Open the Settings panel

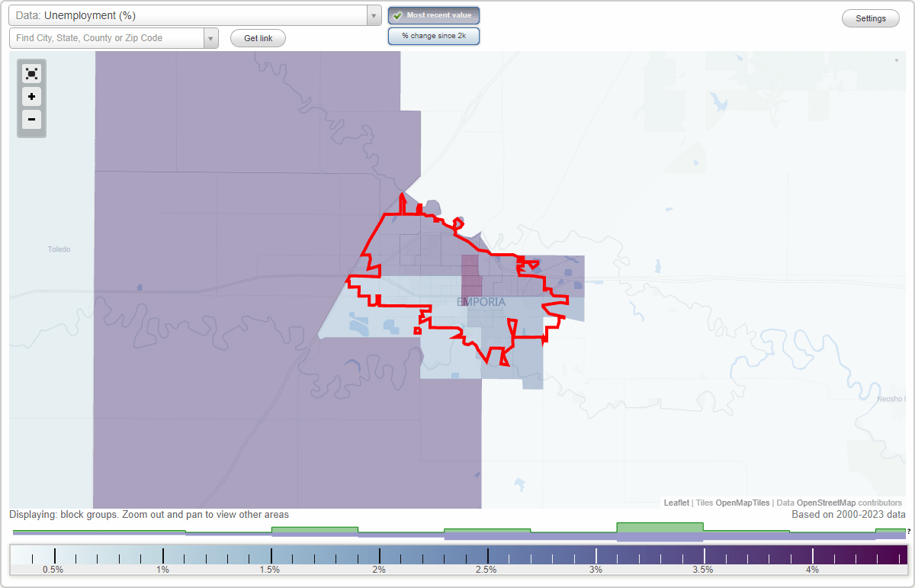(870, 18)
